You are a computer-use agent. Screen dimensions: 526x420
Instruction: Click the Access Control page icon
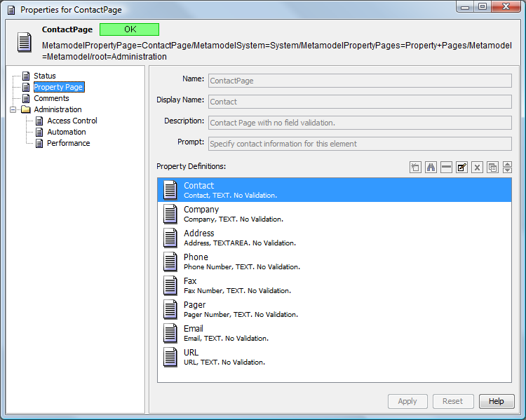pyautogui.click(x=39, y=121)
